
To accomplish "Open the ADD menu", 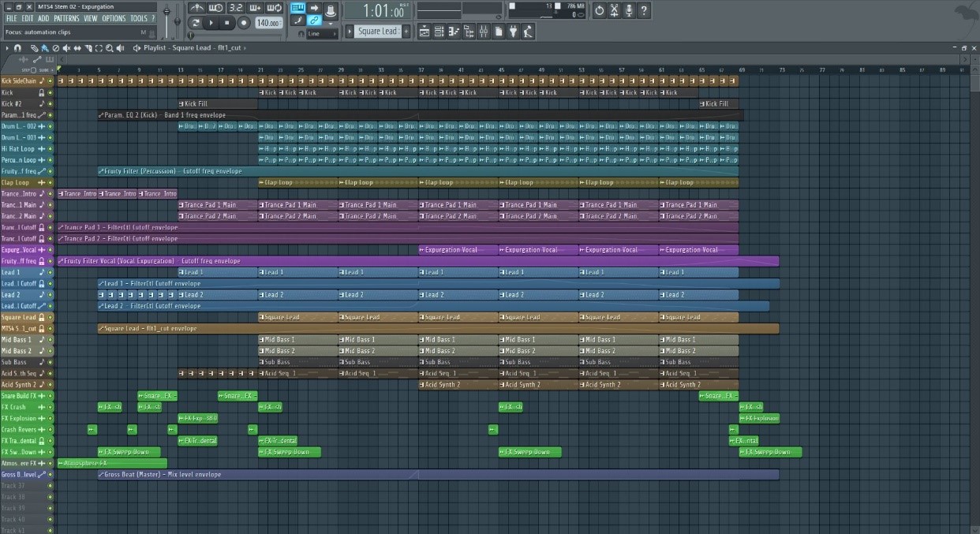I will [43, 18].
